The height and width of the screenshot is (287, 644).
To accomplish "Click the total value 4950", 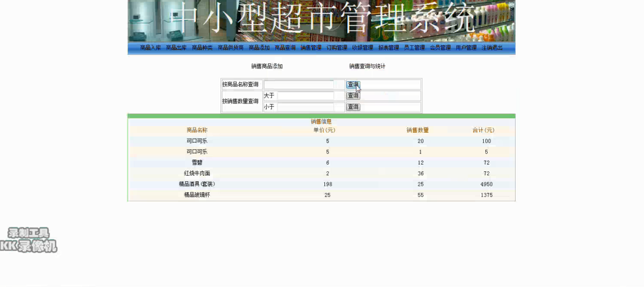I will pyautogui.click(x=486, y=184).
